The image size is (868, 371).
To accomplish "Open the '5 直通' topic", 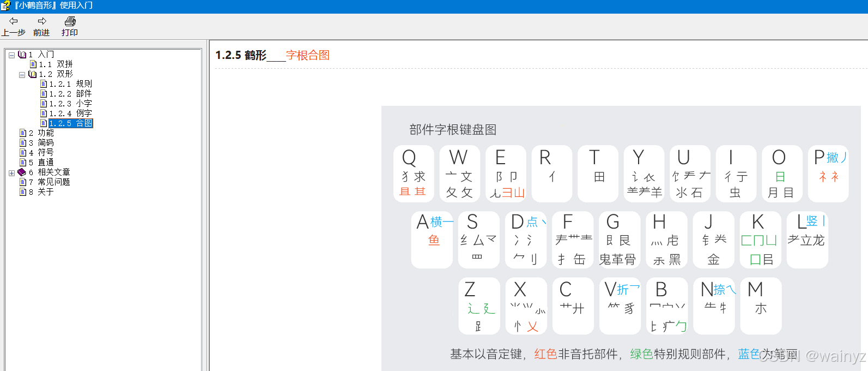I will [x=41, y=163].
